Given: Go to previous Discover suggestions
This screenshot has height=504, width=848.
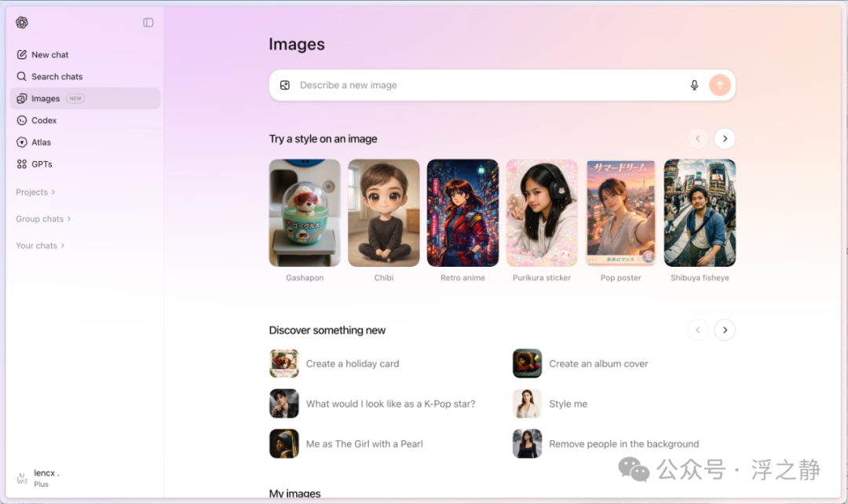Looking at the screenshot, I should 698,330.
